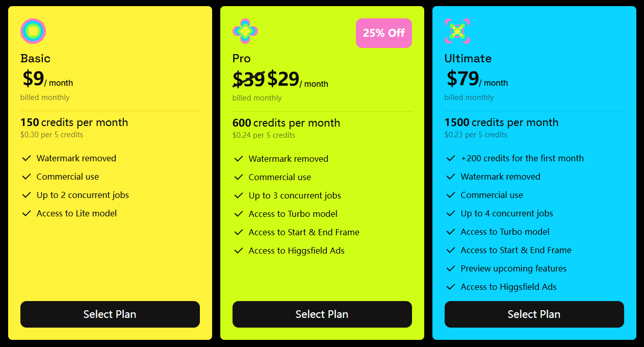Select Plan for the Ultimate tier
Image resolution: width=644 pixels, height=347 pixels.
click(x=534, y=314)
